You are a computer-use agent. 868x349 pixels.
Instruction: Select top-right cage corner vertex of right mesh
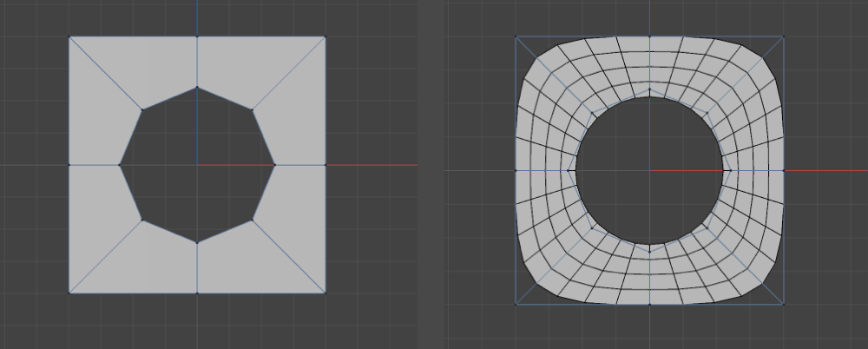(x=783, y=36)
